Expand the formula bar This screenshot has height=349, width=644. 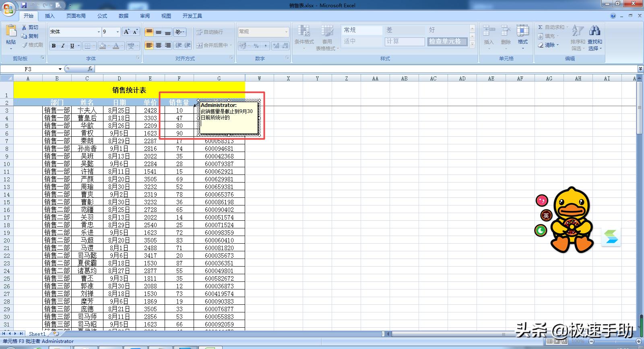(640, 69)
